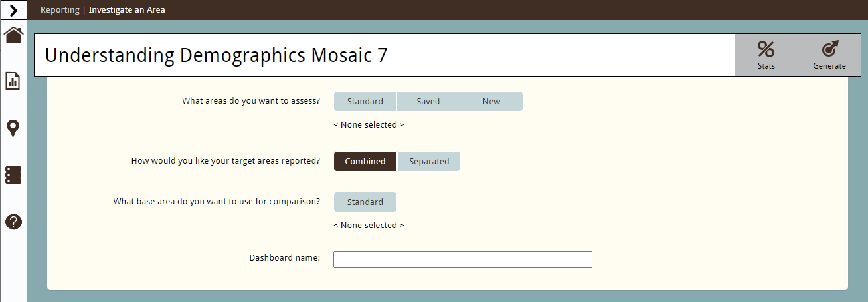868x302 pixels.
Task: Choose Standard under areas to assess
Action: coord(365,102)
